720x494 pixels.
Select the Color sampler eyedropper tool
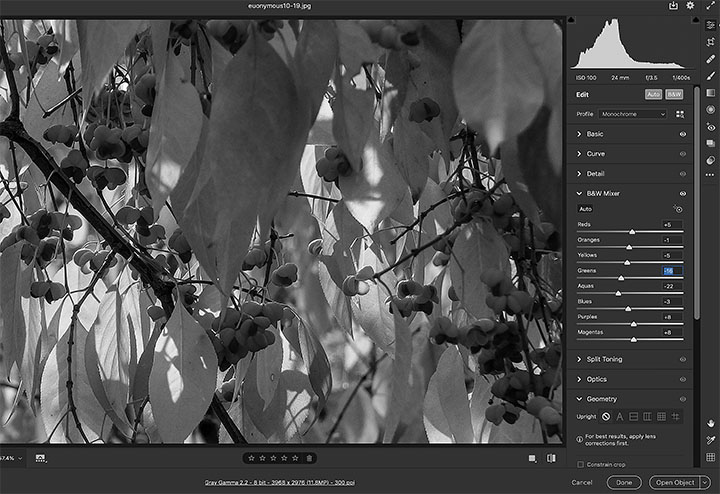click(x=710, y=440)
